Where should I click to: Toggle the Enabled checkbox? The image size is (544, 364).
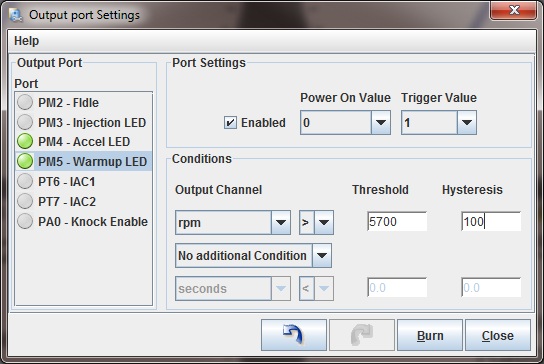coord(230,122)
